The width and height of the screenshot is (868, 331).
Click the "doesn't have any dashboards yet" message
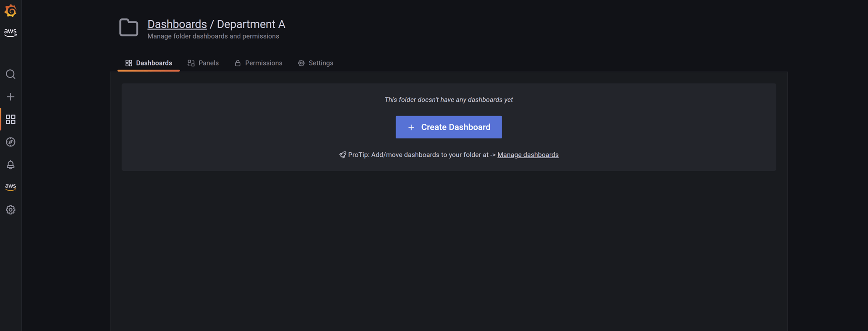pos(448,100)
